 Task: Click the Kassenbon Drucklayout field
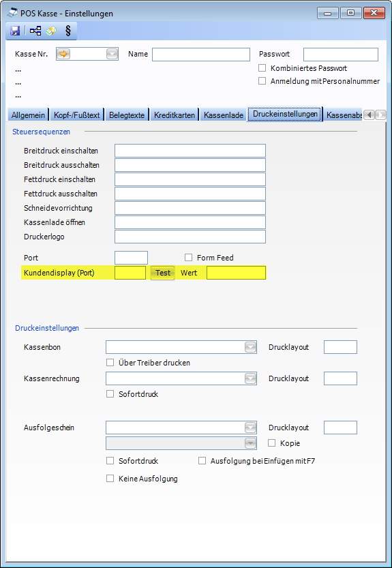pos(340,347)
